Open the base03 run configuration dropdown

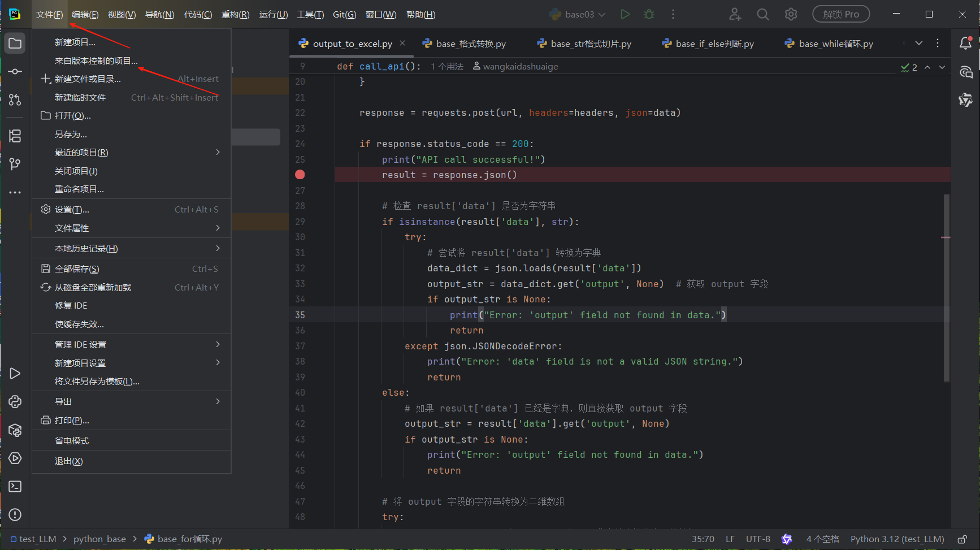pyautogui.click(x=577, y=14)
